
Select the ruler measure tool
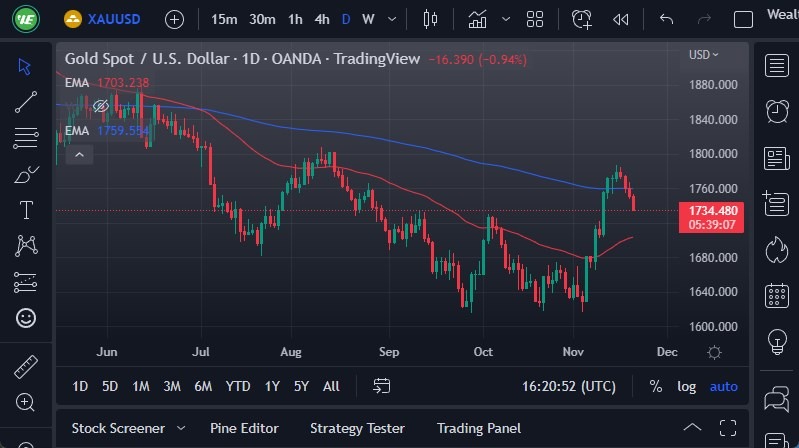pos(26,366)
